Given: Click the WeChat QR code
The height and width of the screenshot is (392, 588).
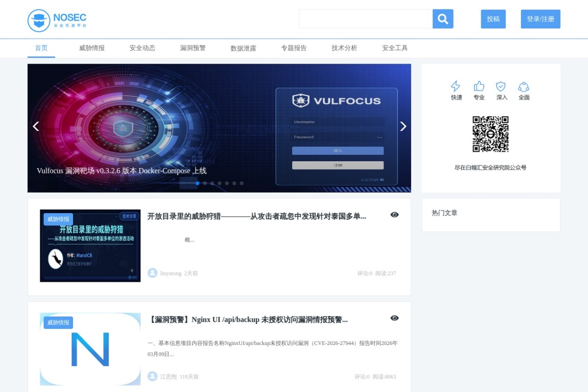Looking at the screenshot, I should coord(490,134).
